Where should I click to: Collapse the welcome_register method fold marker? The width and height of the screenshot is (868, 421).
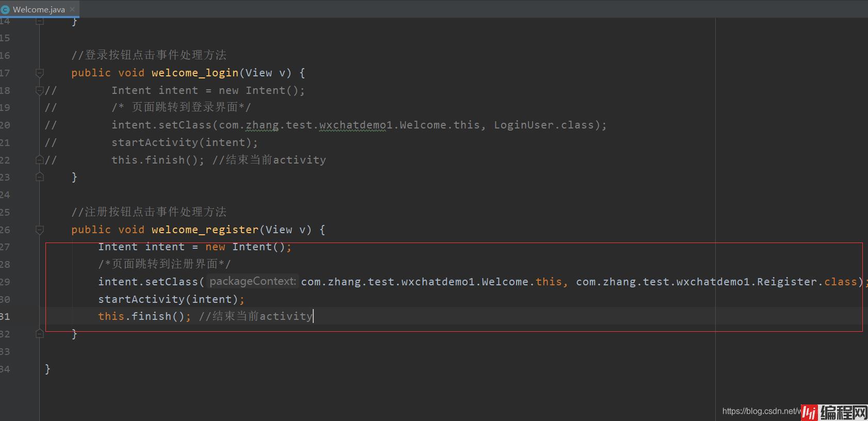click(x=40, y=230)
